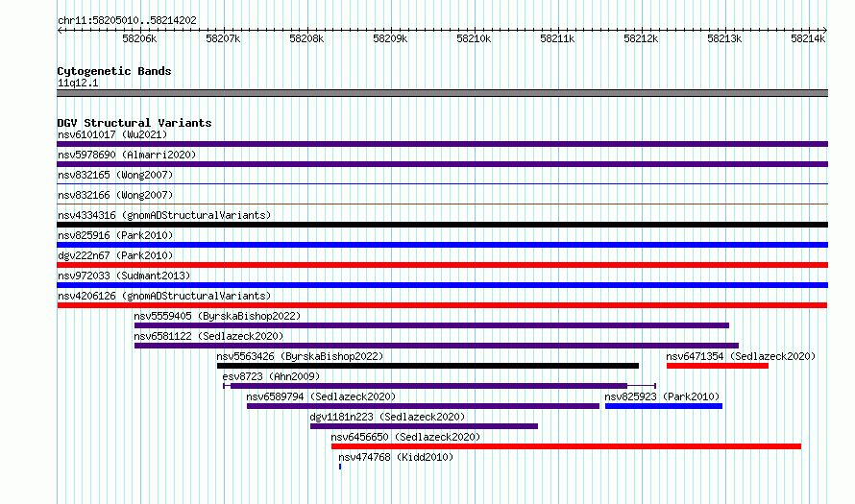
Task: Click the blue nsv972033 variant bar
Action: click(x=442, y=285)
